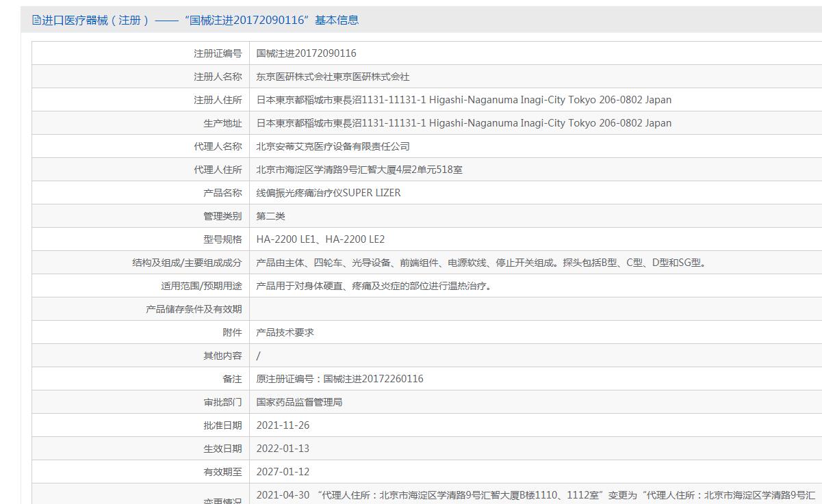Select value 线偏振光疼痛治疗仪SUPER LIZER

coord(329,193)
